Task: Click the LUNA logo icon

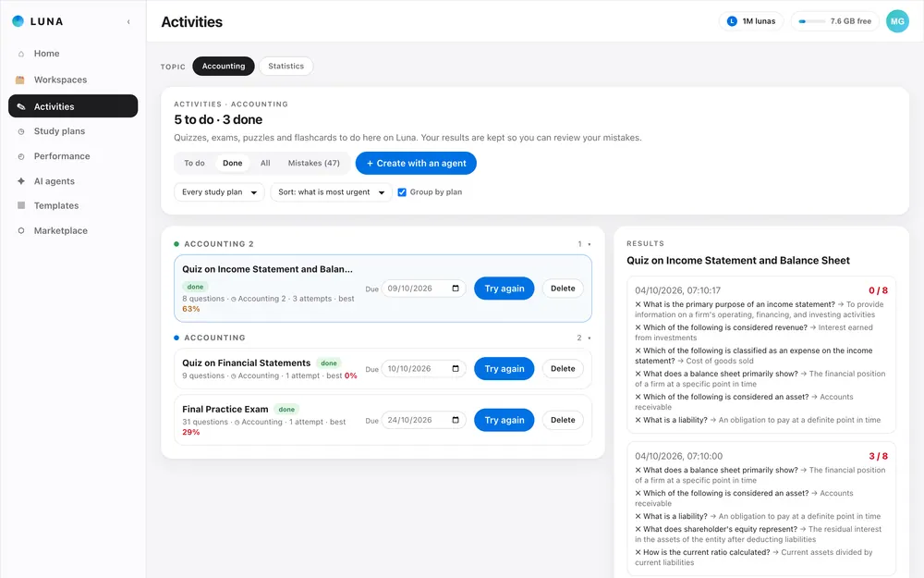Action: point(18,21)
